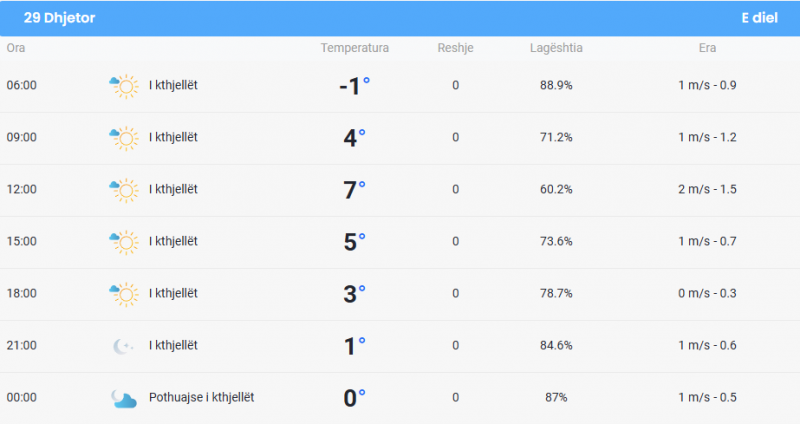Select the sun icon in 15:00 row
This screenshot has height=424, width=800.
tap(123, 242)
